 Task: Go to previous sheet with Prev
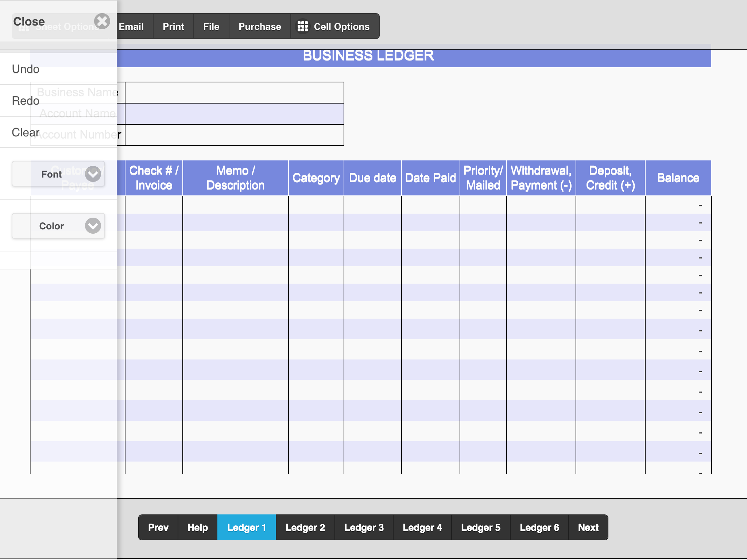[158, 527]
